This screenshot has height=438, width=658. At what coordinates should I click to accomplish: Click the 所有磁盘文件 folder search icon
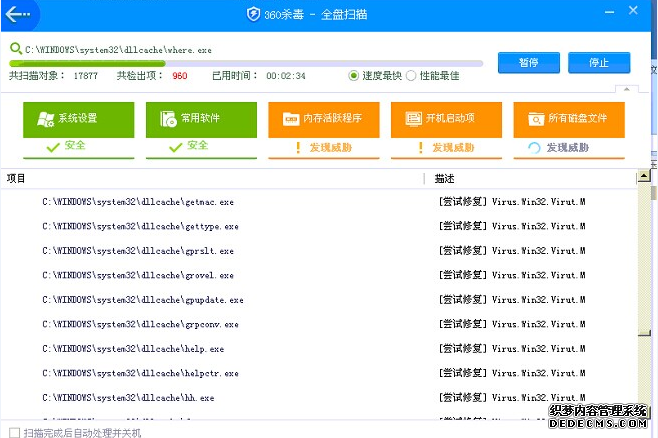coord(536,119)
